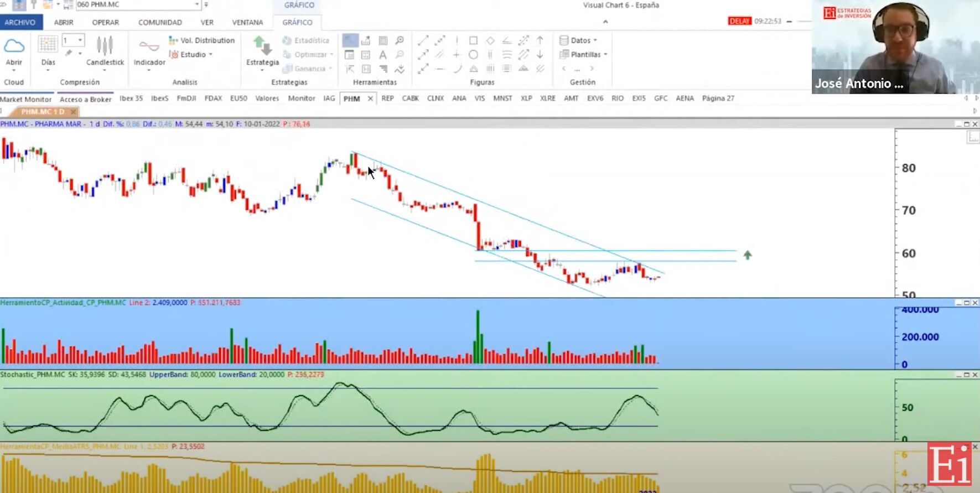Expand the Estudio dropdown
Viewport: 980px width, 493px height.
[211, 55]
